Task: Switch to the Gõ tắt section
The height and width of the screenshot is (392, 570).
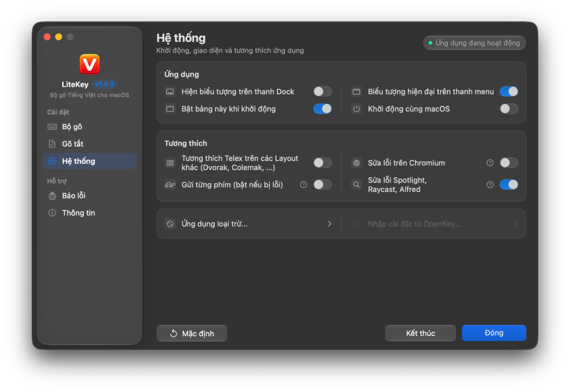Action: (89, 144)
